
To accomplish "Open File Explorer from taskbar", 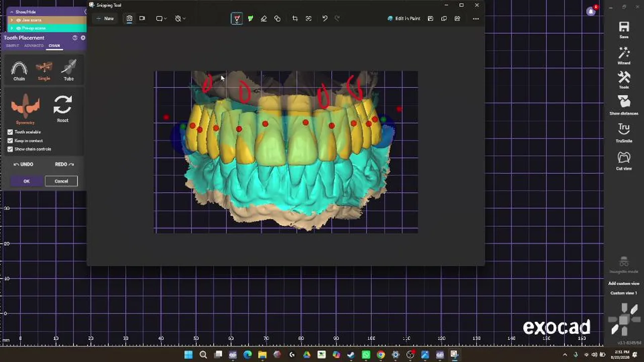I will tap(262, 355).
